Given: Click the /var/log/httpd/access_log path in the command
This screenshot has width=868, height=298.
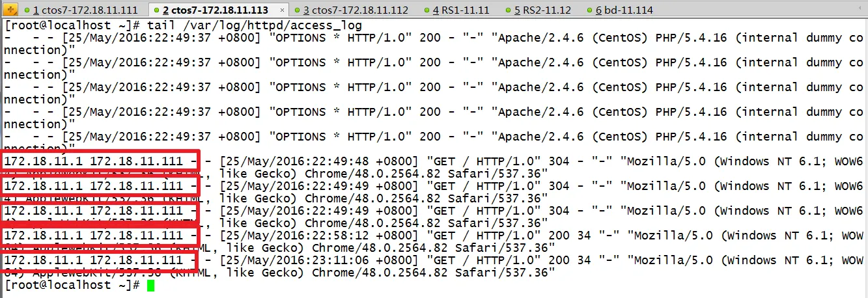Looking at the screenshot, I should (x=273, y=25).
